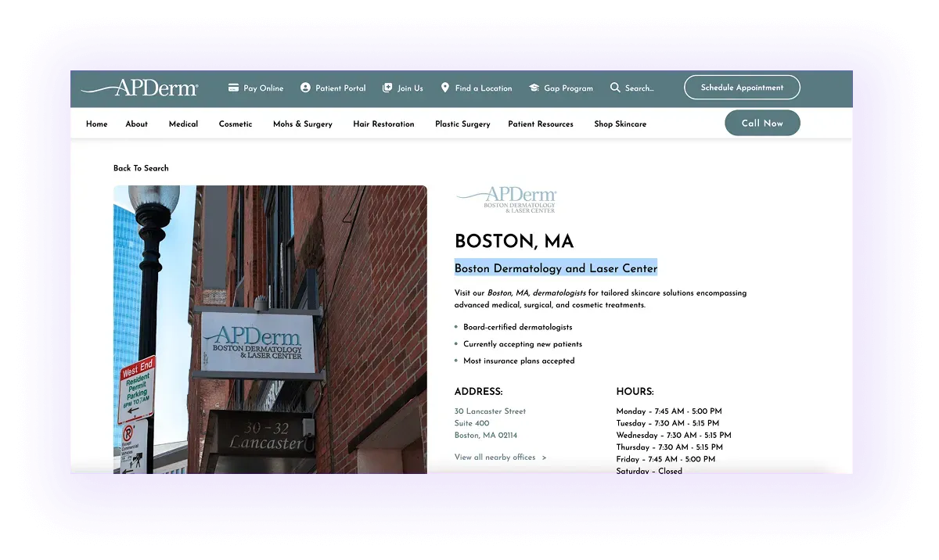Open the Pay Online link
The image size is (939, 560).
(x=264, y=88)
